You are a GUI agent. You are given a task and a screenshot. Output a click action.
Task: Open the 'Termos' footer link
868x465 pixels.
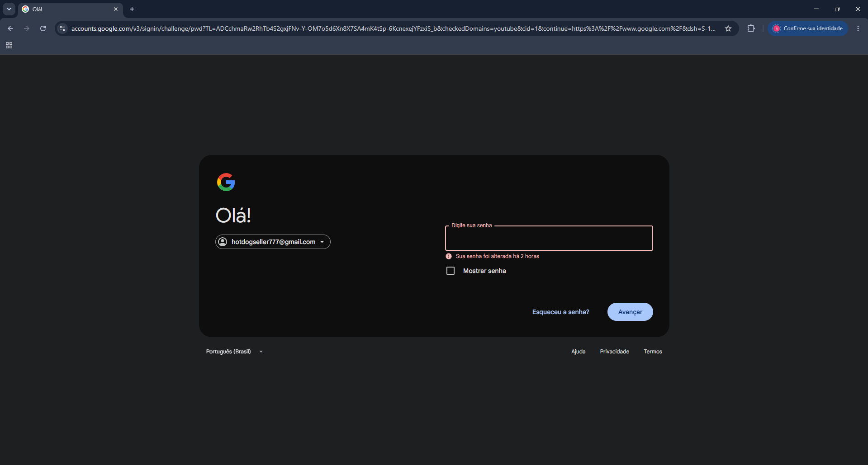[653, 352]
